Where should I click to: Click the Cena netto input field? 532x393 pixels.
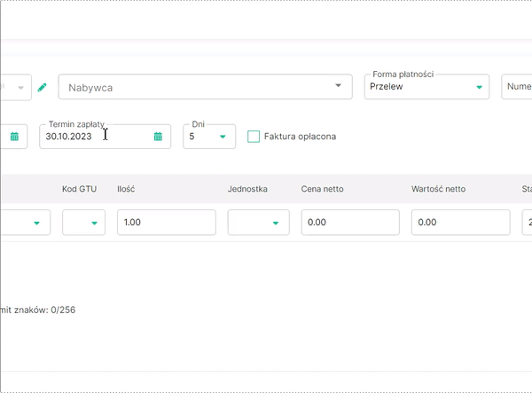[x=350, y=223]
